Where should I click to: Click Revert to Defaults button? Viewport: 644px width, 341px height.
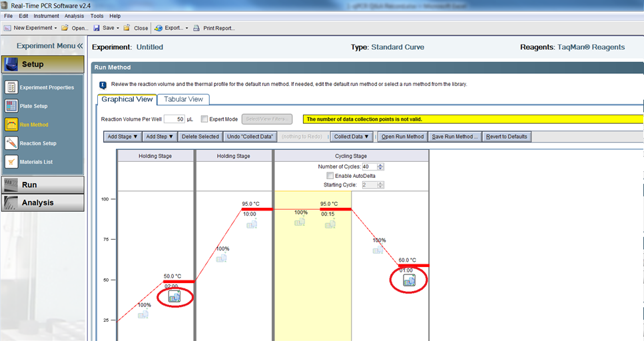click(x=506, y=137)
